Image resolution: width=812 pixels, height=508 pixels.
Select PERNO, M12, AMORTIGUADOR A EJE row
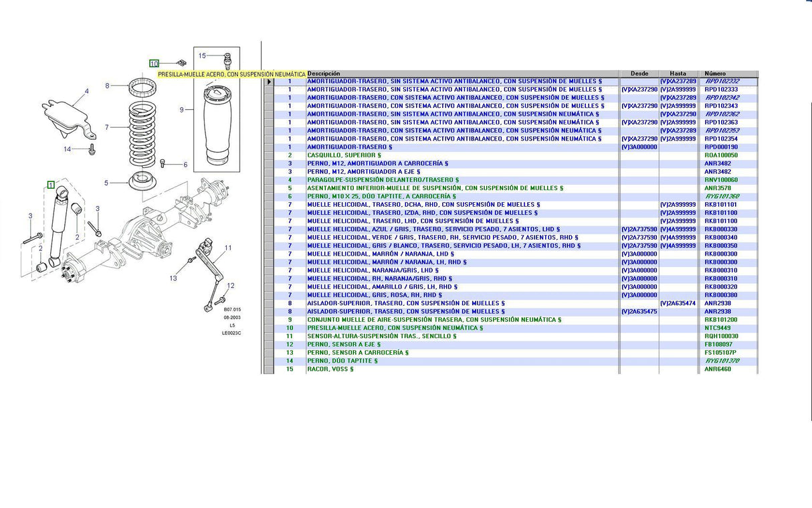(x=511, y=172)
